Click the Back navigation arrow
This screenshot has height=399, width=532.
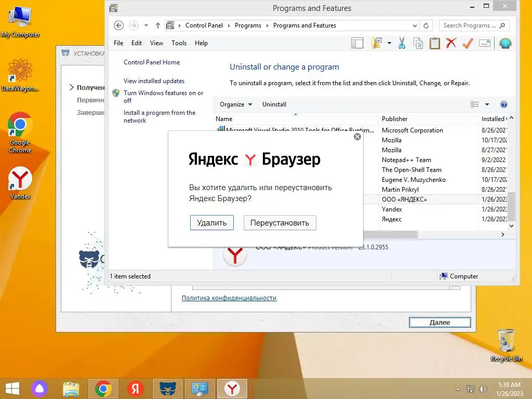pyautogui.click(x=118, y=25)
